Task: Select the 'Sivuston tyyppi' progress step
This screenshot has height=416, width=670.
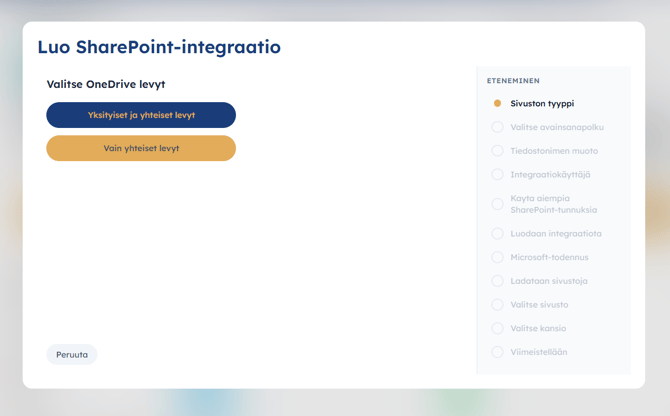Action: (x=542, y=103)
